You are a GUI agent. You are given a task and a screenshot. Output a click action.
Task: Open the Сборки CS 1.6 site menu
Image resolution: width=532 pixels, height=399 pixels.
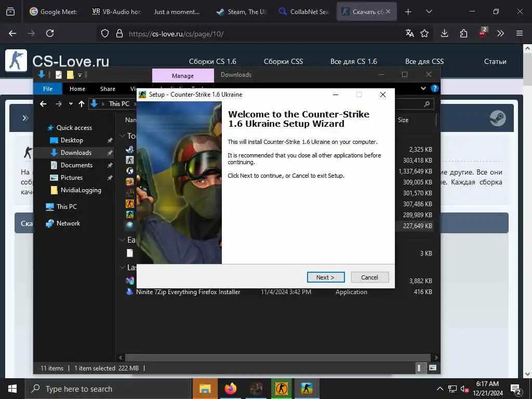[x=212, y=61]
